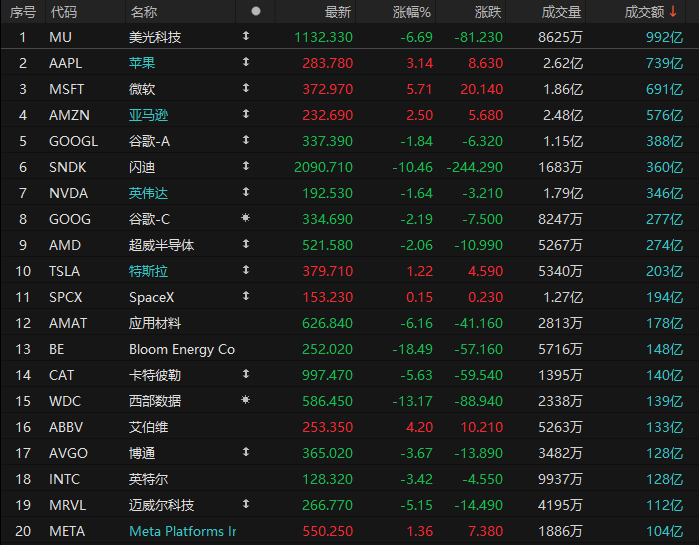The height and width of the screenshot is (545, 699).
Task: Click the up-down arrow icon in the AVGO row
Action: click(246, 452)
